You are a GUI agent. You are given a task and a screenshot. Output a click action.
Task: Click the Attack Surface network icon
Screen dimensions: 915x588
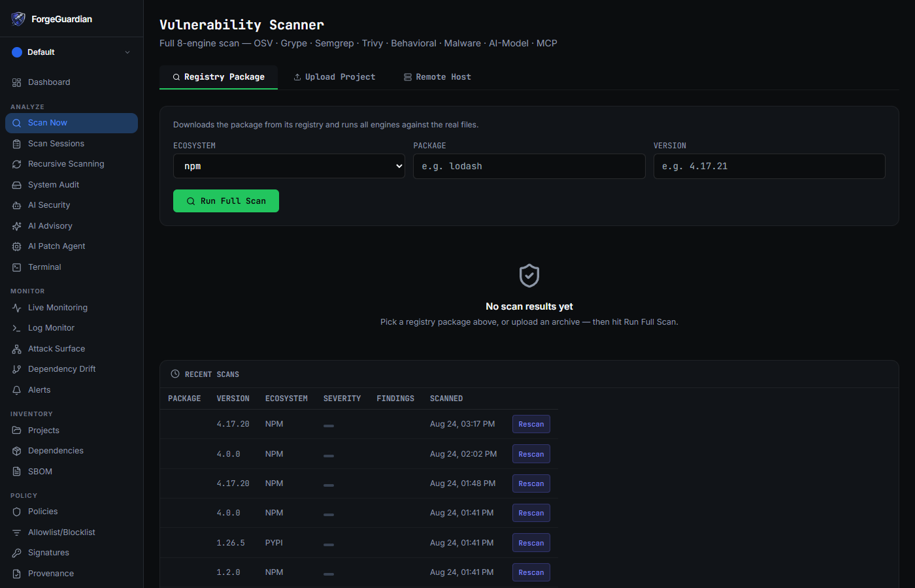pos(17,349)
